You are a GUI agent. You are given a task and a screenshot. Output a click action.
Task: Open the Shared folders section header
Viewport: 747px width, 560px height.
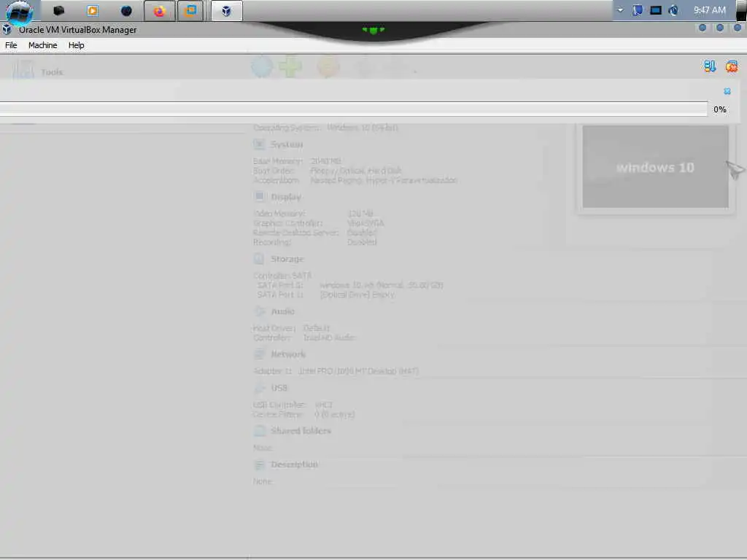pyautogui.click(x=301, y=431)
